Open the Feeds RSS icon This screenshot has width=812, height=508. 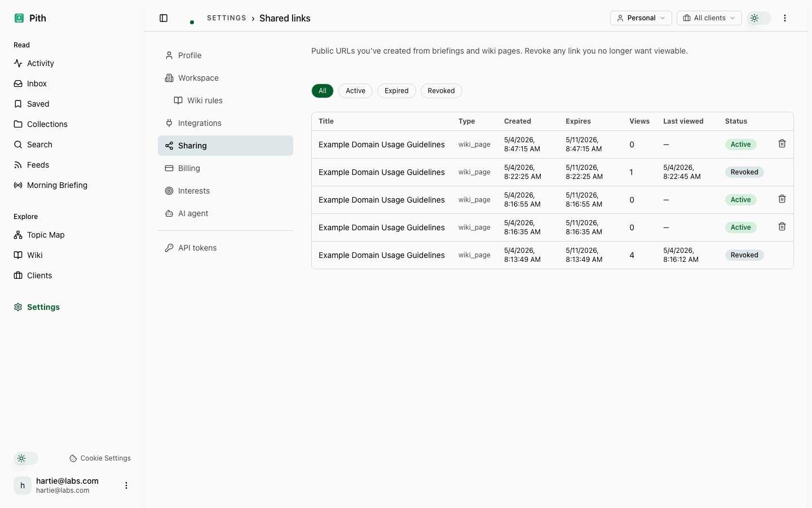[x=18, y=165]
